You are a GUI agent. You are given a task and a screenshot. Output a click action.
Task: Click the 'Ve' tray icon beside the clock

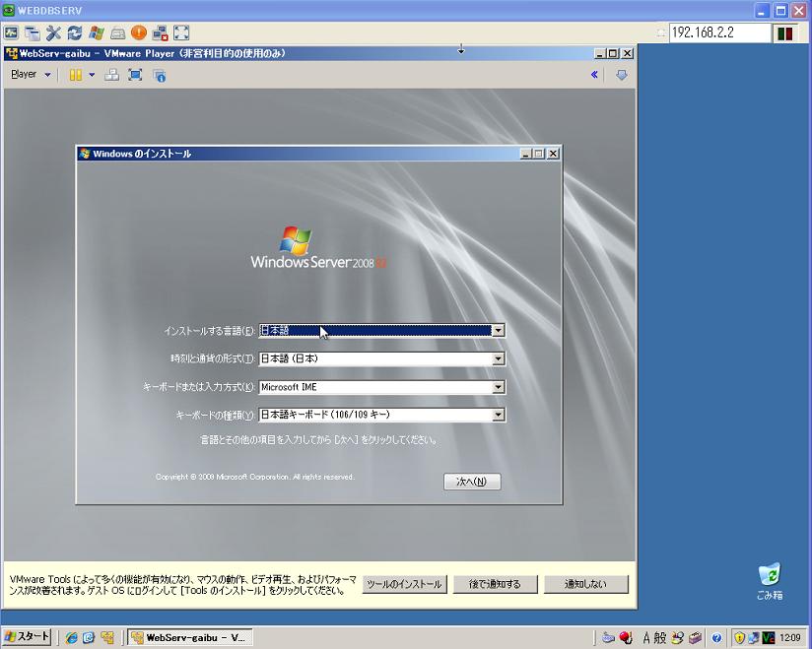(x=769, y=637)
